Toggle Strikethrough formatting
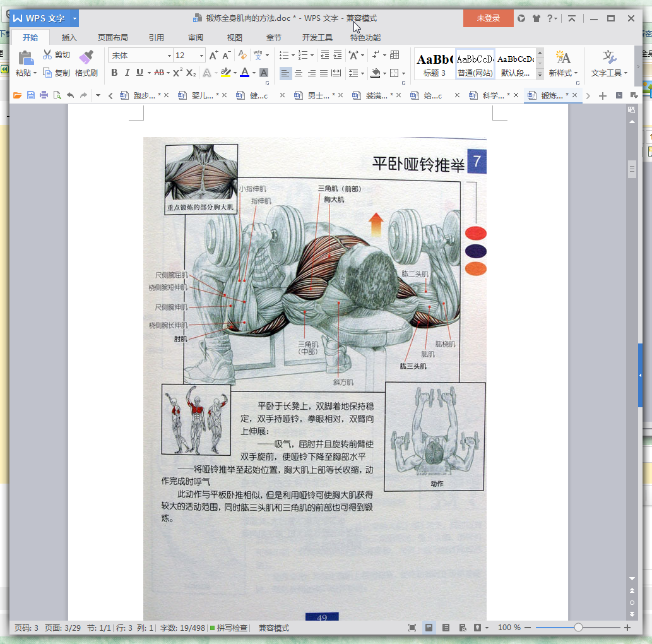 click(159, 73)
